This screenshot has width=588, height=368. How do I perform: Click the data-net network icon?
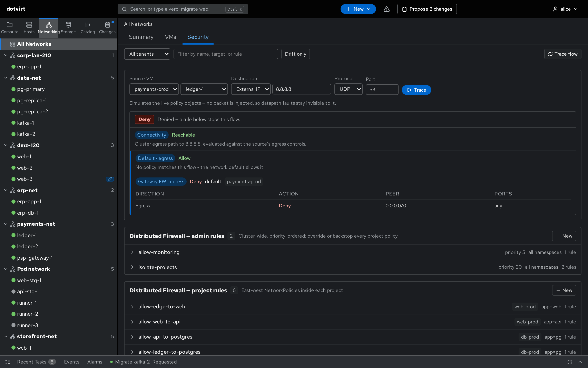click(13, 78)
